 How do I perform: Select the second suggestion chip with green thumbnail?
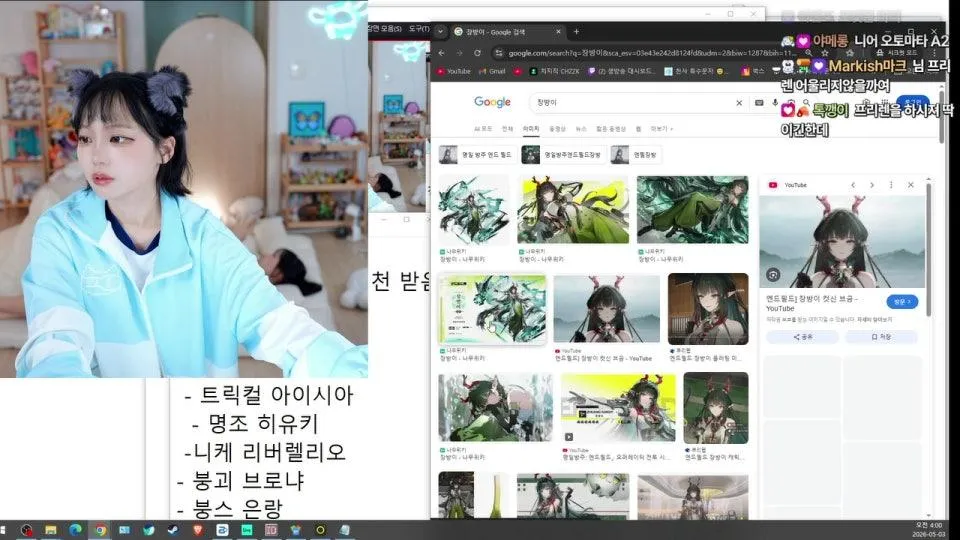[x=563, y=155]
